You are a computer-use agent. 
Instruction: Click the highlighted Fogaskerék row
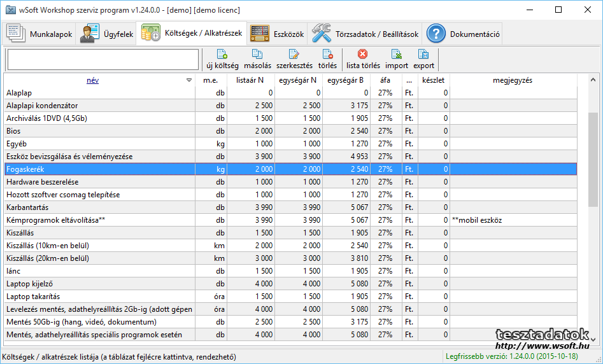290,169
